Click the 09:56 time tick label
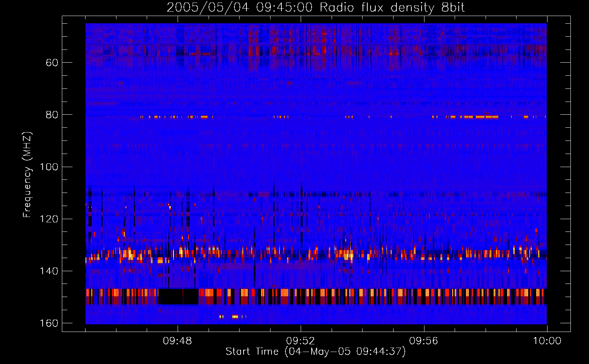 424,341
